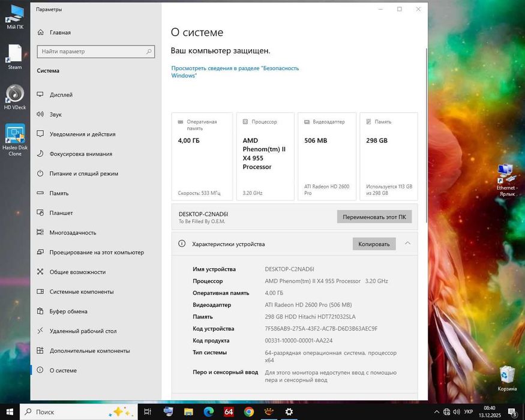This screenshot has width=525, height=420.
Task: Click the Видеоадаптер card icon
Action: tap(307, 122)
